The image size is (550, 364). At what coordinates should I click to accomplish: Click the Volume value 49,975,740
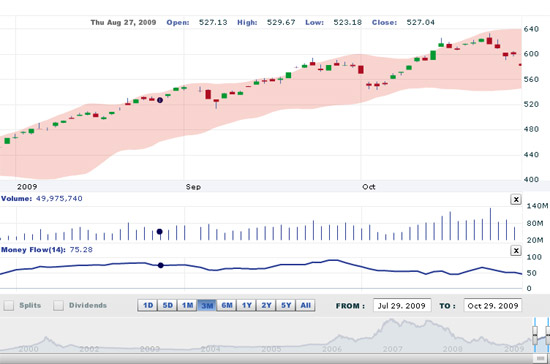point(59,198)
